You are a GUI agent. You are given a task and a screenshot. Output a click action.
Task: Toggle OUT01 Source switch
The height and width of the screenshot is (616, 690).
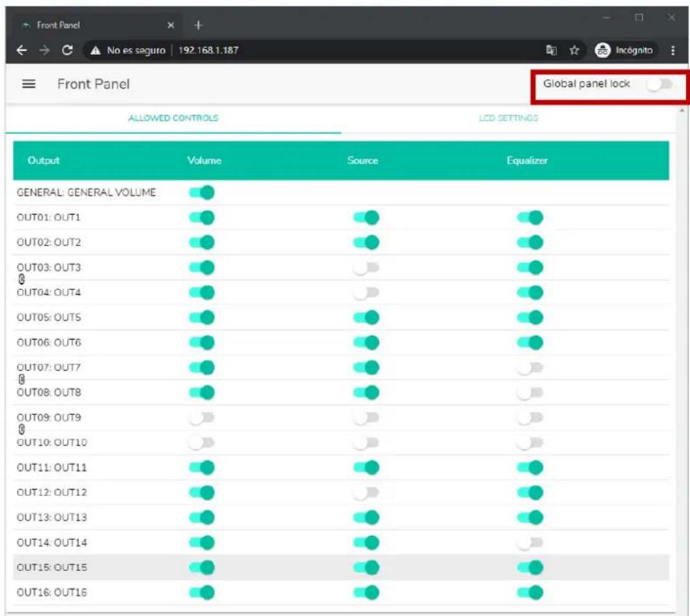click(366, 217)
